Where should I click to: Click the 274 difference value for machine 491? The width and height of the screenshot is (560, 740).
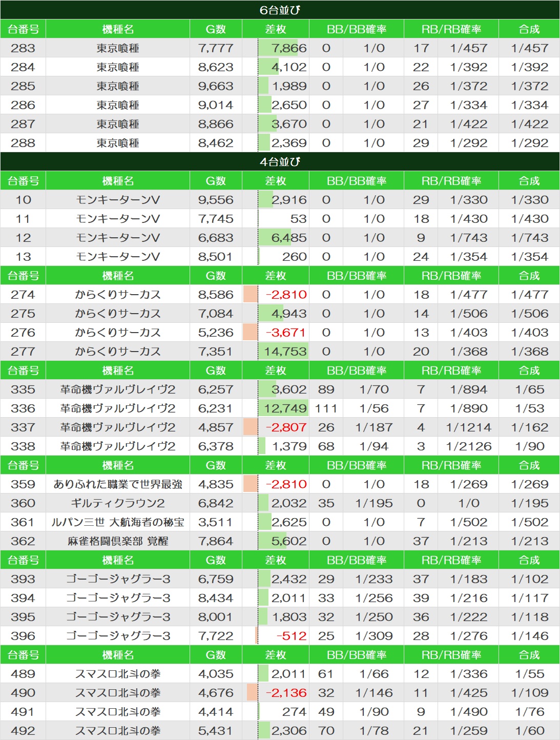coord(295,712)
